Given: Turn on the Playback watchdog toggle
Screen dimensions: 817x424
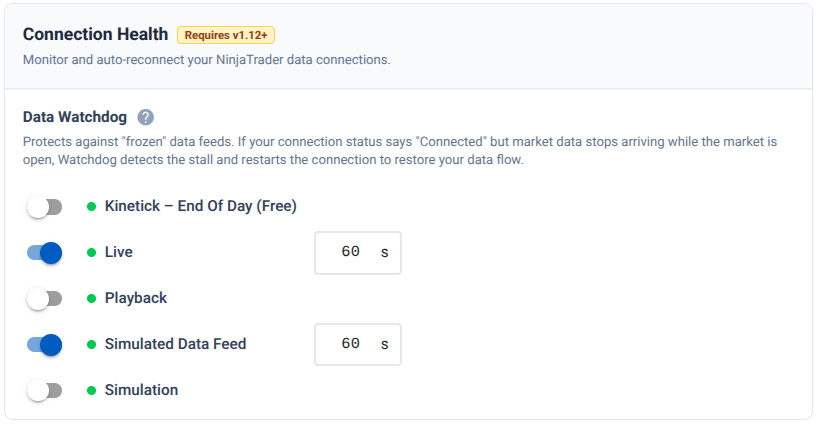Looking at the screenshot, I should click(x=44, y=298).
